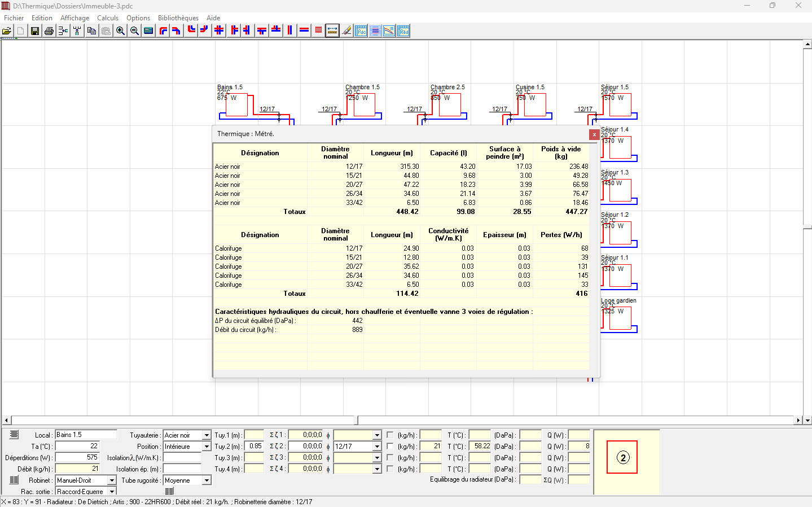
Task: Click the Rad toolbar icon
Action: 403,31
